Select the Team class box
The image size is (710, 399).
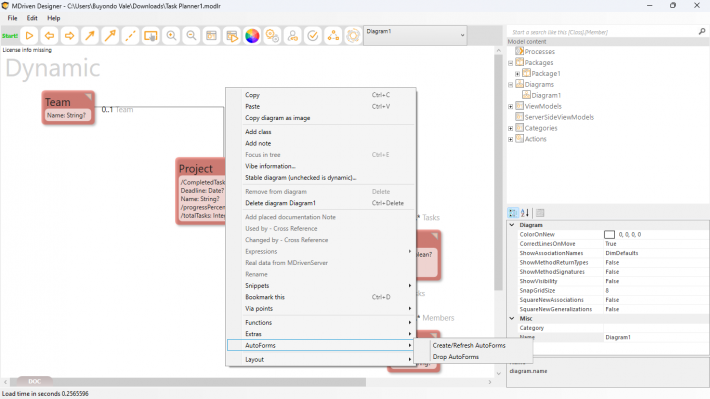68,108
